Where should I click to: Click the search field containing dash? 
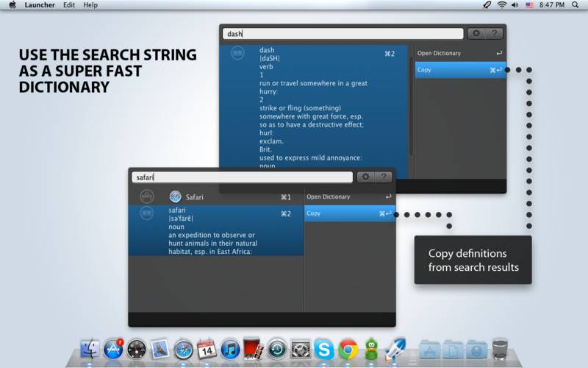point(343,34)
